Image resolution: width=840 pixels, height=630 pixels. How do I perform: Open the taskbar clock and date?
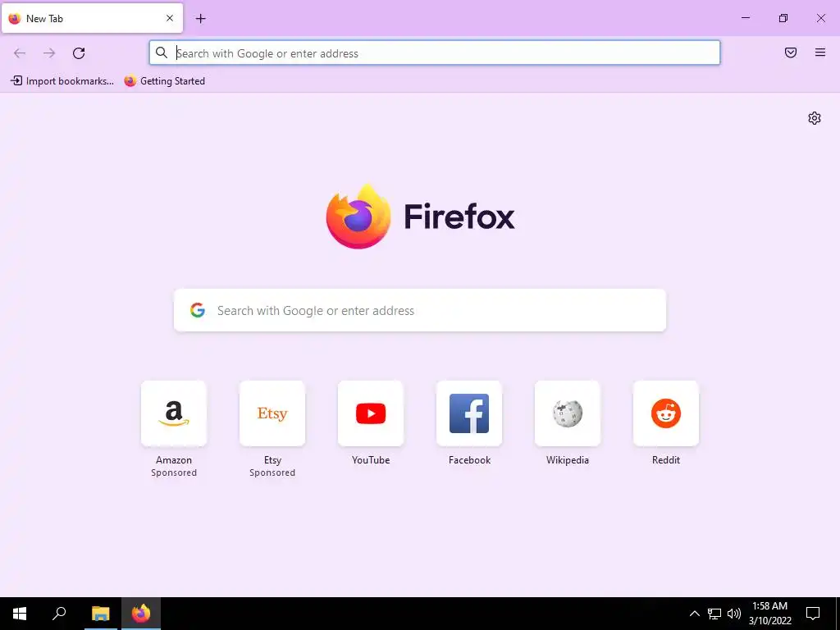tap(769, 614)
